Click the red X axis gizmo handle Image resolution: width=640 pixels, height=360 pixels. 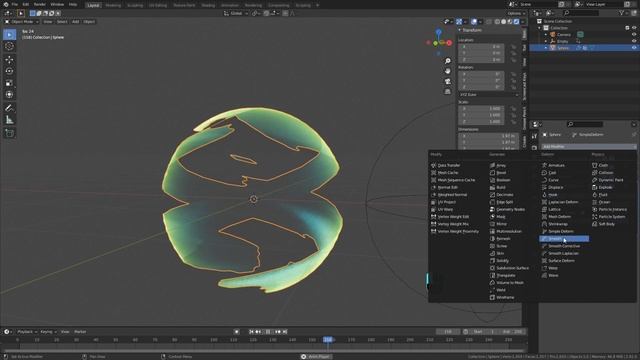point(449,42)
